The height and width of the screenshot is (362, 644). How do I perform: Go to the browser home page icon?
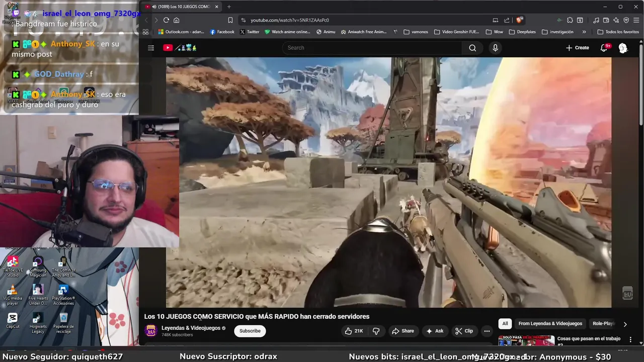pyautogui.click(x=176, y=20)
